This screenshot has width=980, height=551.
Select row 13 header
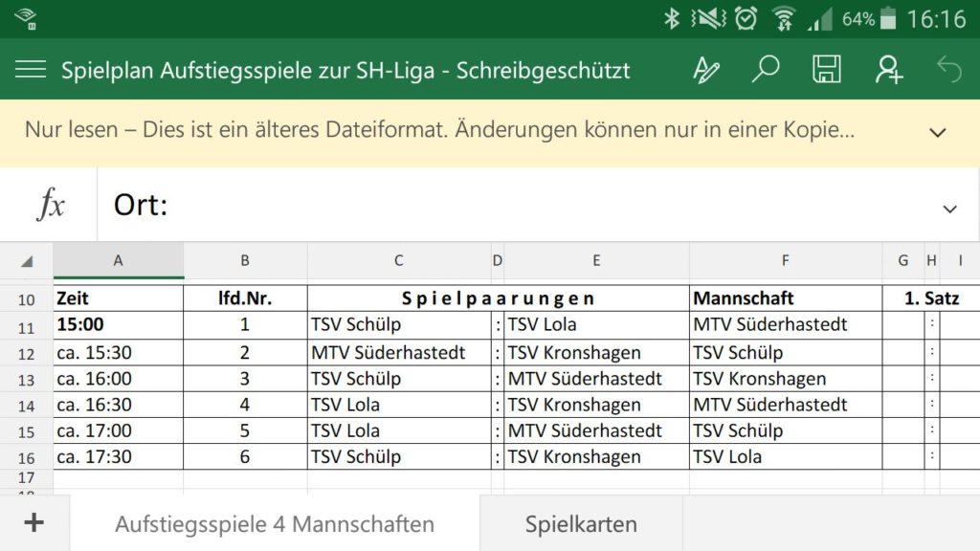(x=26, y=380)
